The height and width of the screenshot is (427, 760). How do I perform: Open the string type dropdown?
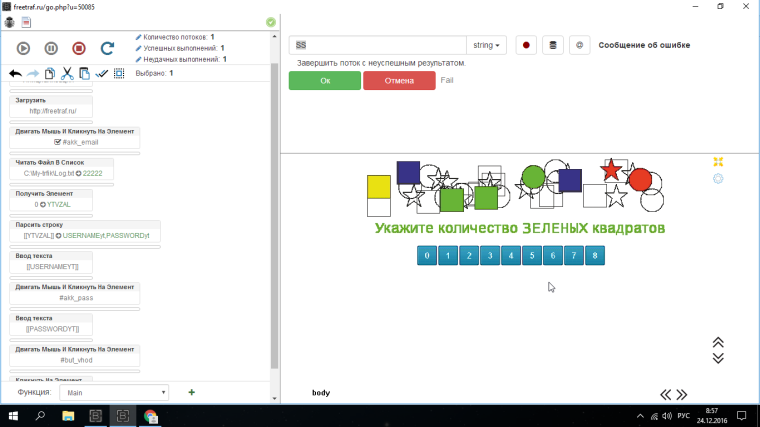(x=487, y=45)
